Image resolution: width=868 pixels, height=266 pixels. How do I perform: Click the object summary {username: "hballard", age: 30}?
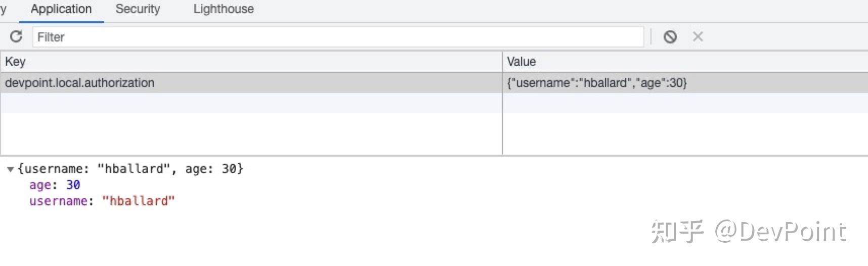[x=131, y=169]
